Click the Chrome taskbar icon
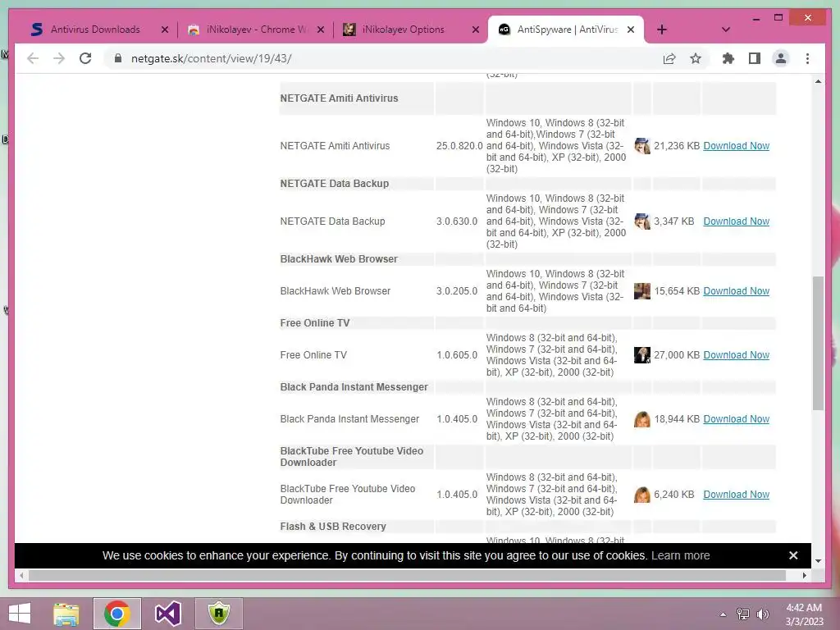This screenshot has height=630, width=840. tap(116, 614)
